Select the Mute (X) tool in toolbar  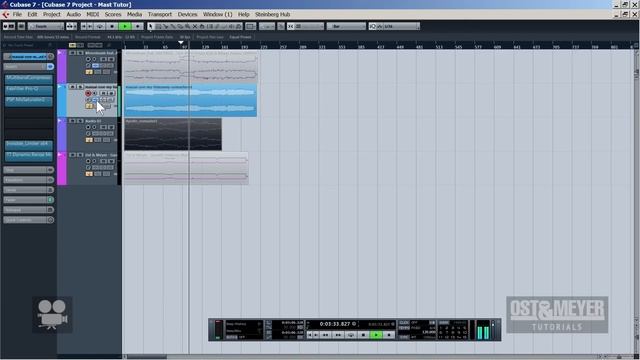(195, 27)
